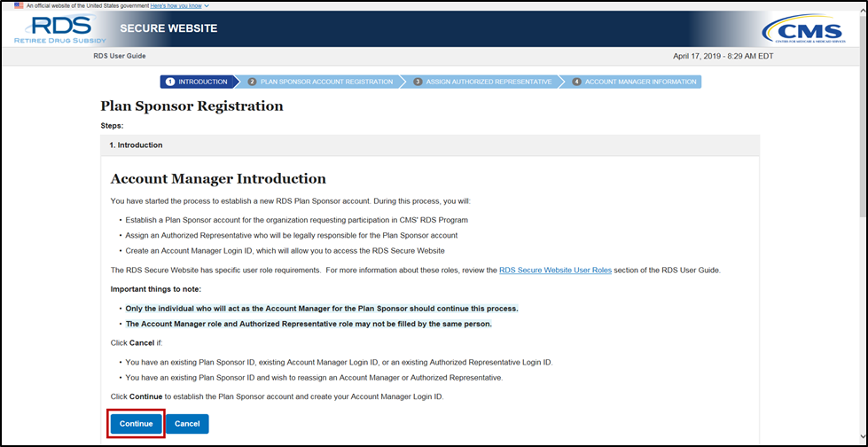Collapse the "1. Introduction" section header
This screenshot has height=447, width=868.
[429, 145]
